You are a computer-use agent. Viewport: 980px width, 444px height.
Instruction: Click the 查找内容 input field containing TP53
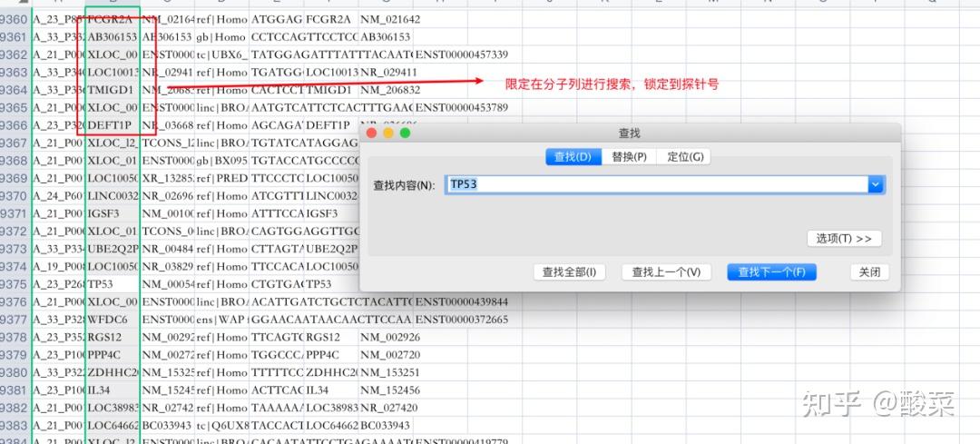pyautogui.click(x=656, y=184)
